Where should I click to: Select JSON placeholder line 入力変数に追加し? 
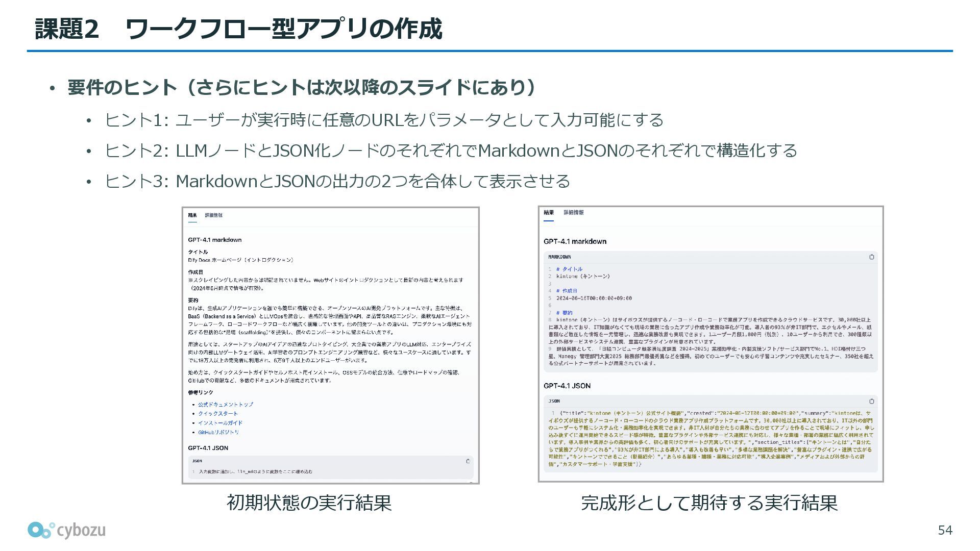255,472
